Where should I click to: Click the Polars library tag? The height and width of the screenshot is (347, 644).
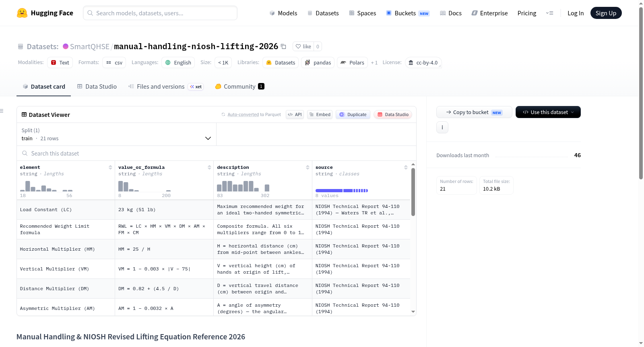point(353,62)
